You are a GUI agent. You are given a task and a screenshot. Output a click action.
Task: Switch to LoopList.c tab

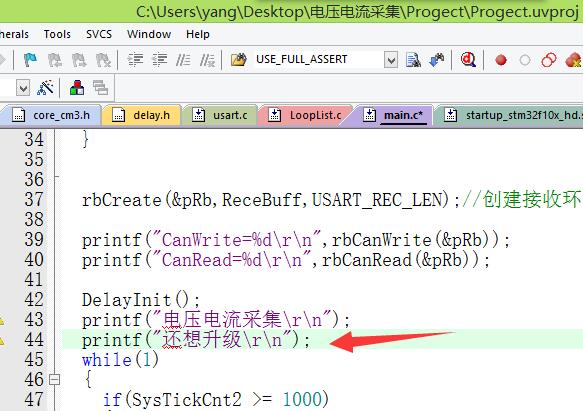(x=305, y=115)
